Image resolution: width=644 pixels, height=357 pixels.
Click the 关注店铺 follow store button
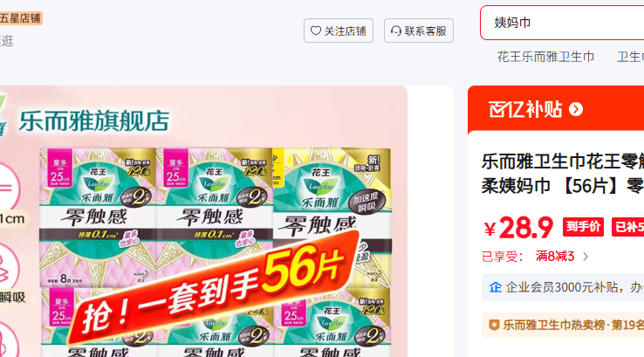tap(339, 31)
